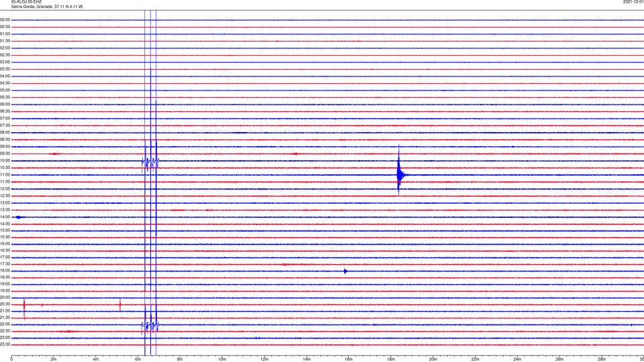Click the 12m tick label on time axis
The image size is (644, 362).
pos(264,359)
